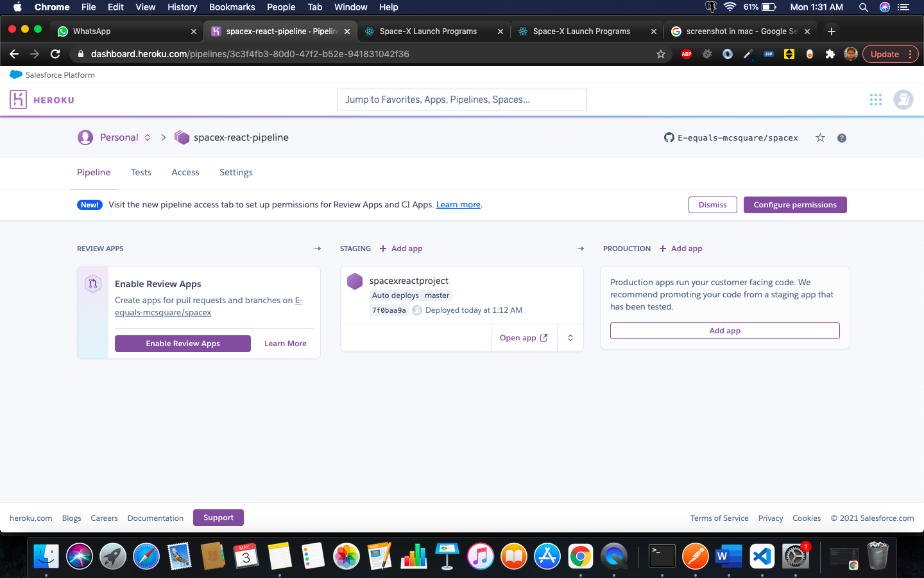
Task: Open Postman from the dock
Action: coord(696,556)
